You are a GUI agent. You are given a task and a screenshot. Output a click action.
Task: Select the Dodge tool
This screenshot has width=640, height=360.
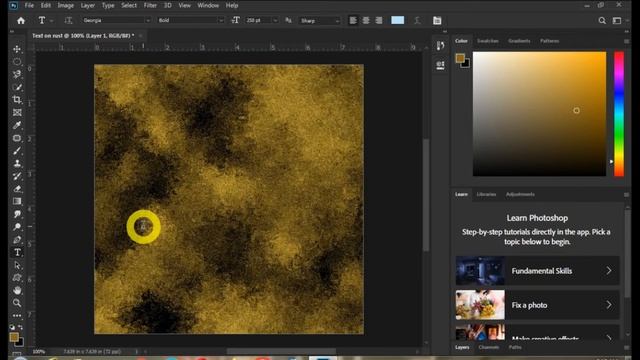tap(17, 227)
